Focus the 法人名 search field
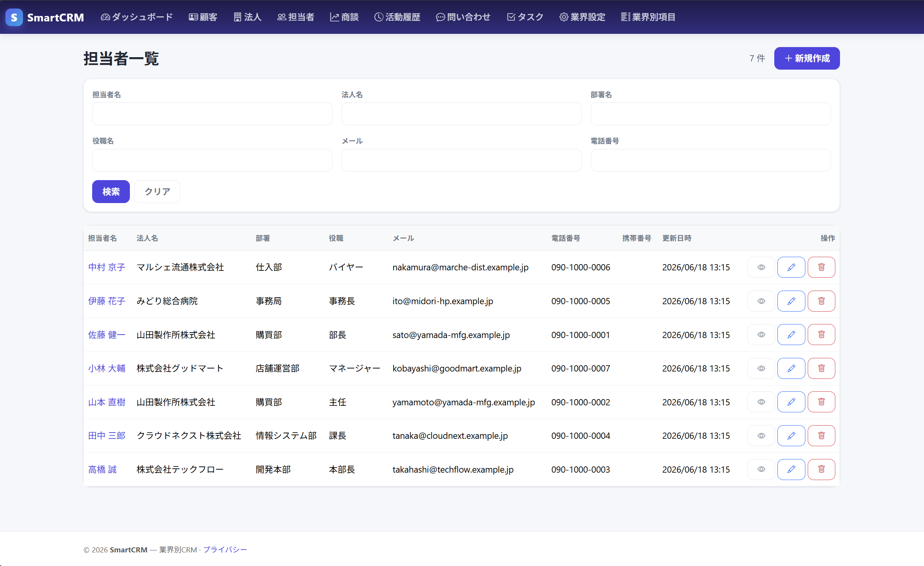The image size is (924, 566). tap(461, 114)
